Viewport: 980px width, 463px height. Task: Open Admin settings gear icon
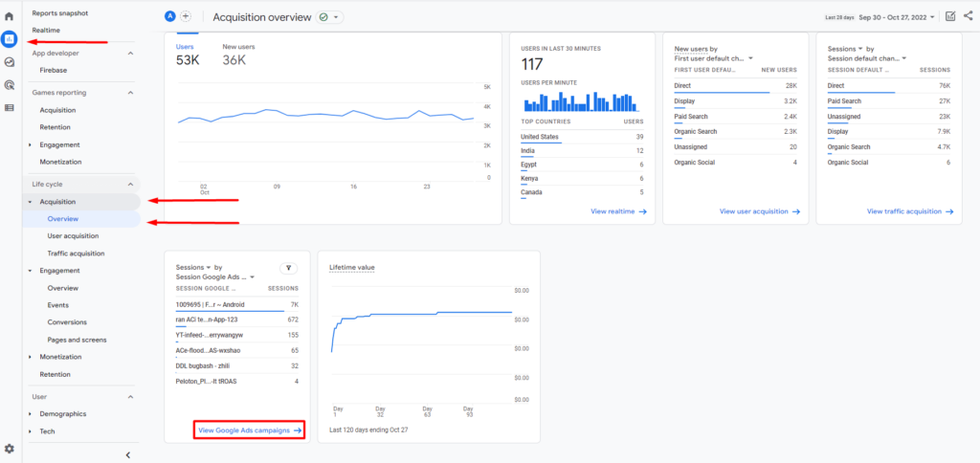point(9,449)
